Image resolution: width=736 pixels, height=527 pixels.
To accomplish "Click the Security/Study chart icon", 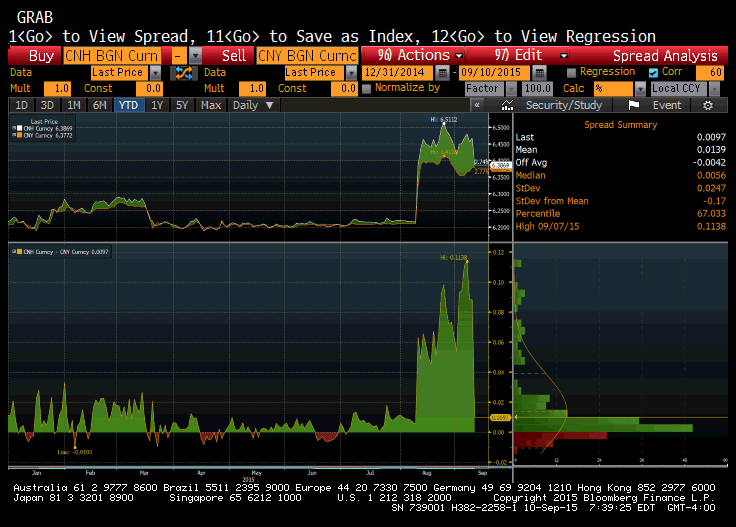I will (507, 105).
